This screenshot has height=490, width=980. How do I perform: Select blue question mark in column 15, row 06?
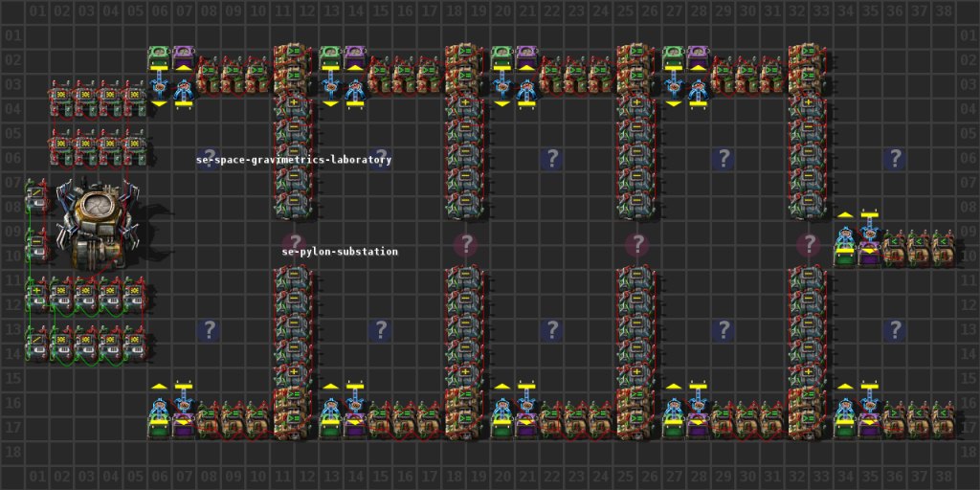click(x=379, y=159)
